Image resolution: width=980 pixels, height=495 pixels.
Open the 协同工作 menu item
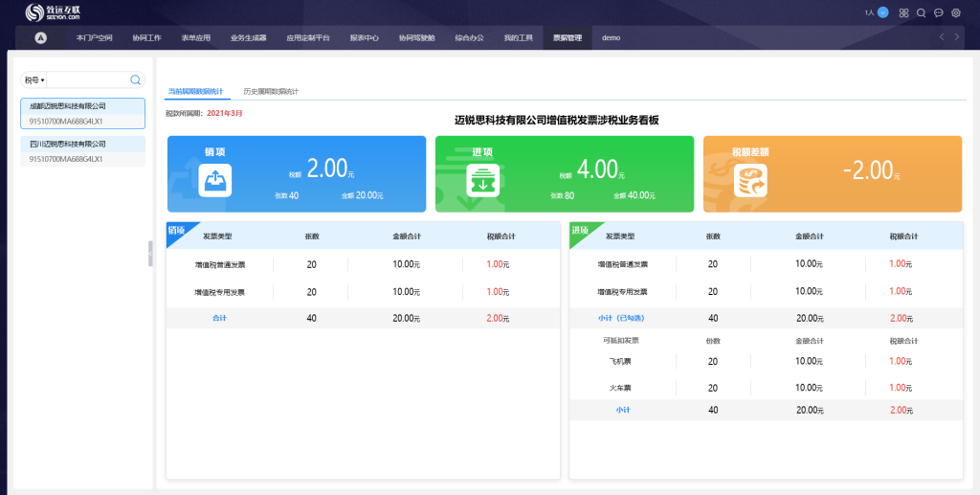pos(146,38)
